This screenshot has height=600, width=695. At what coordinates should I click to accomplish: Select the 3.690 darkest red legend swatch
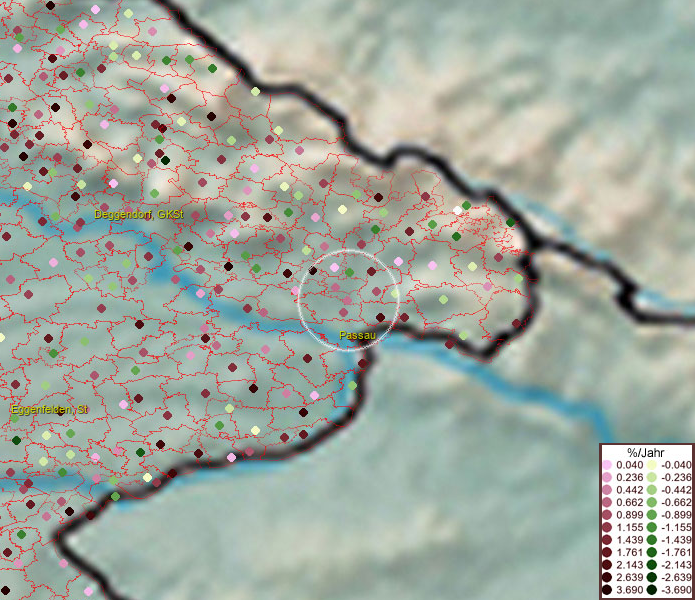pos(607,590)
